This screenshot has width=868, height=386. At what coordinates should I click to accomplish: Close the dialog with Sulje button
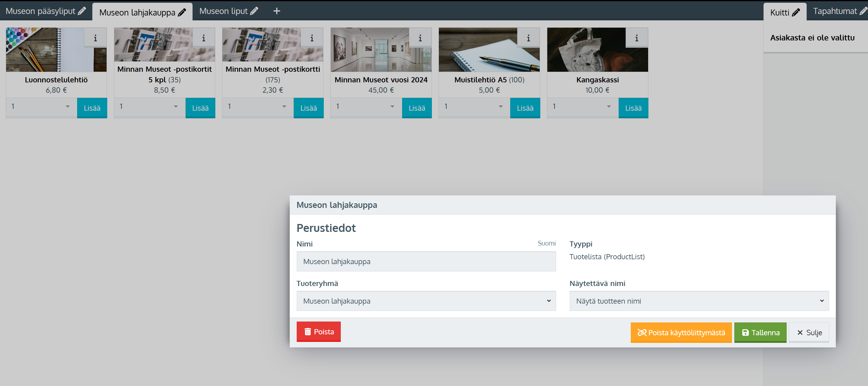[809, 333]
